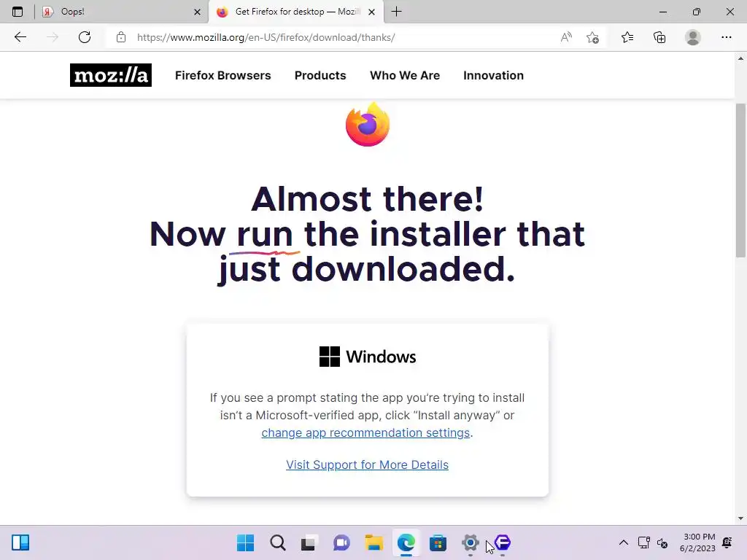Open the Settings gear on taskbar

[x=471, y=542]
